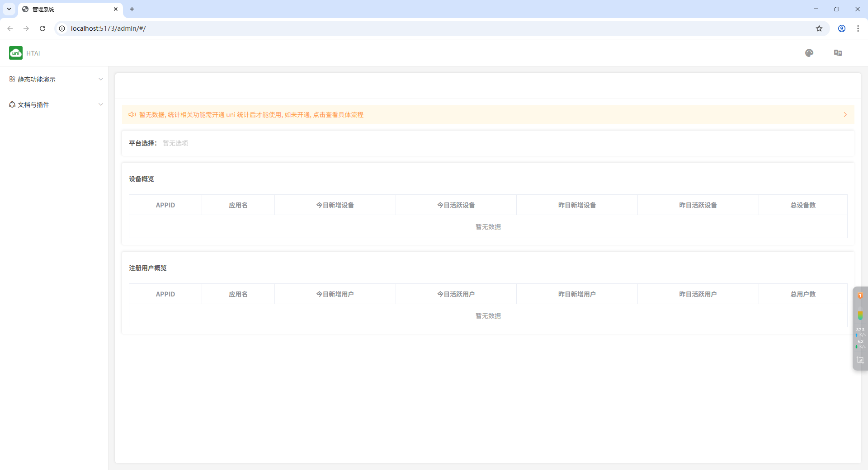View site information icon in address bar
This screenshot has width=868, height=470.
coord(62,28)
